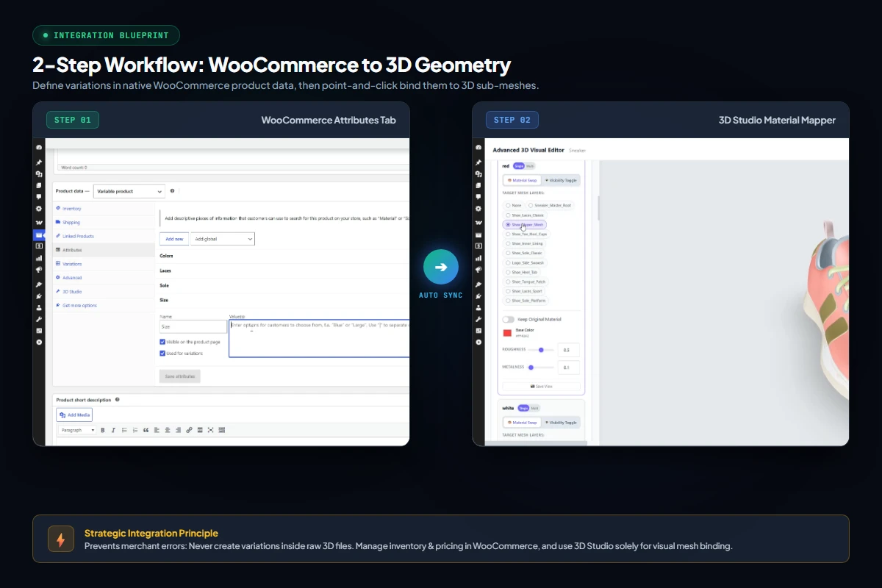Open Shipping product data tab
This screenshot has height=588, width=882.
tap(104, 222)
